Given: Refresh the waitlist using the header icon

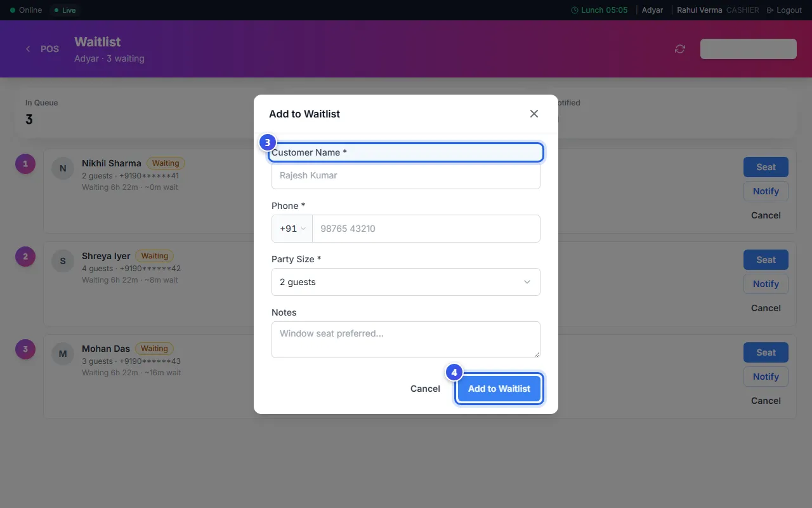Looking at the screenshot, I should [680, 49].
